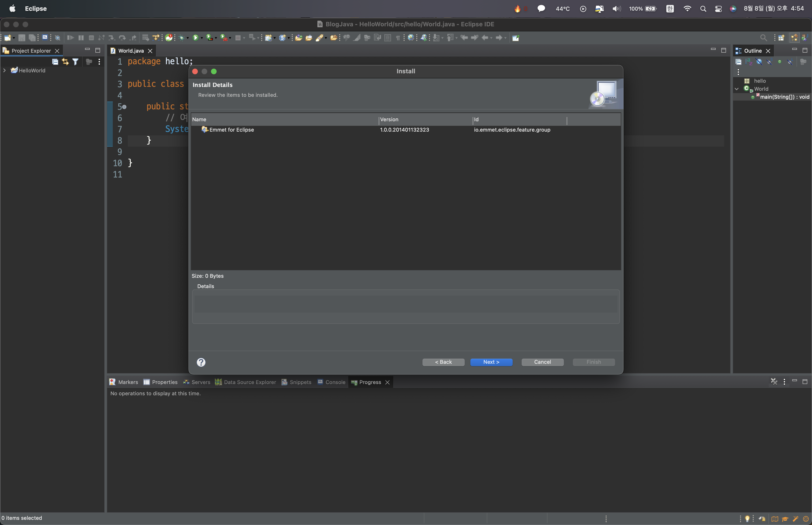Viewport: 812px width, 525px height.
Task: Select the Emmet for Eclipse row
Action: 232,130
